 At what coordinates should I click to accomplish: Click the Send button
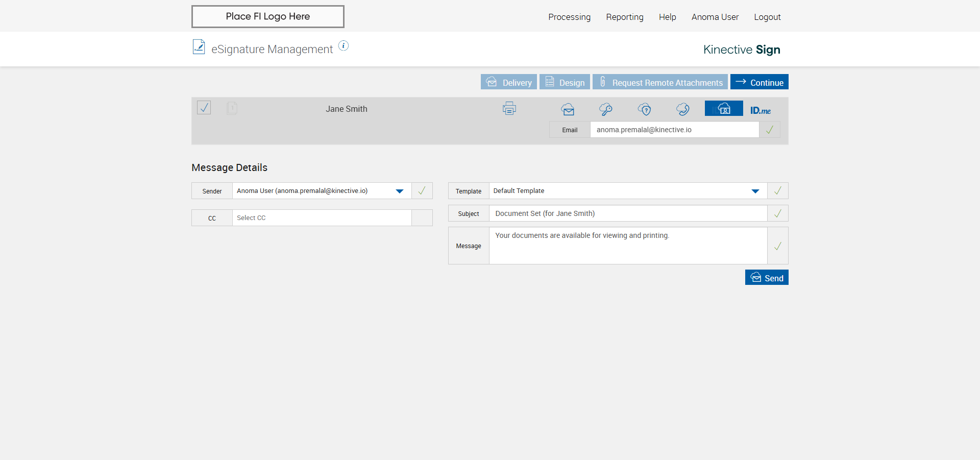coord(767,278)
